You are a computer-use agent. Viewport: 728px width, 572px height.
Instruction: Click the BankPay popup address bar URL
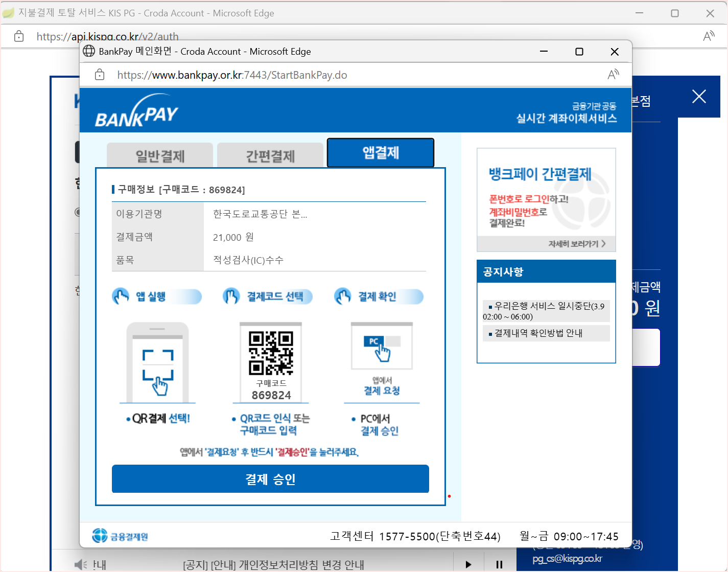232,75
